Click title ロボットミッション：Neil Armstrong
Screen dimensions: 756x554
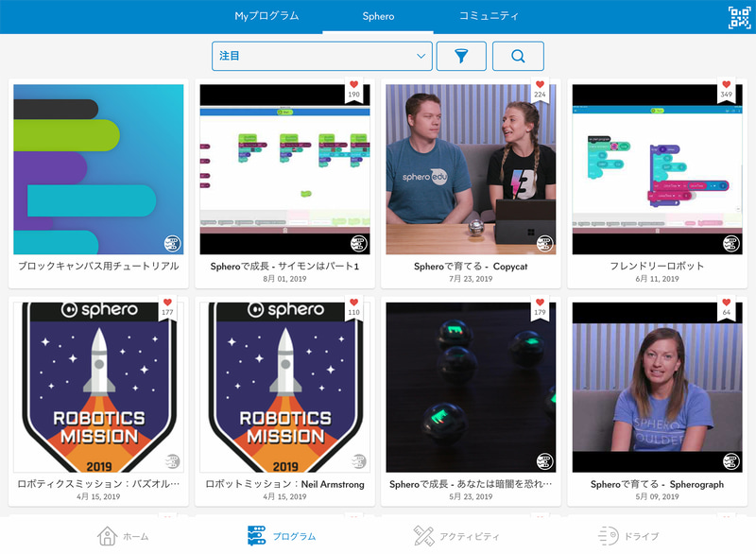point(285,484)
